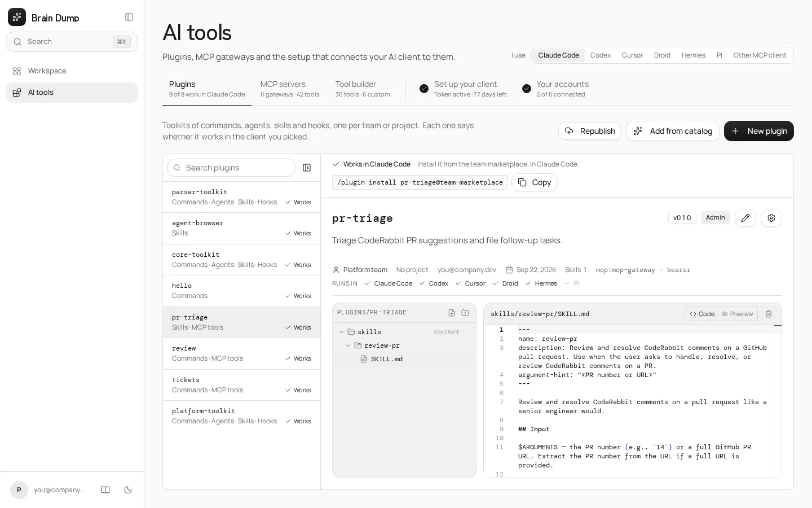Click Add from catalog
The width and height of the screenshot is (812, 508).
[x=673, y=131]
